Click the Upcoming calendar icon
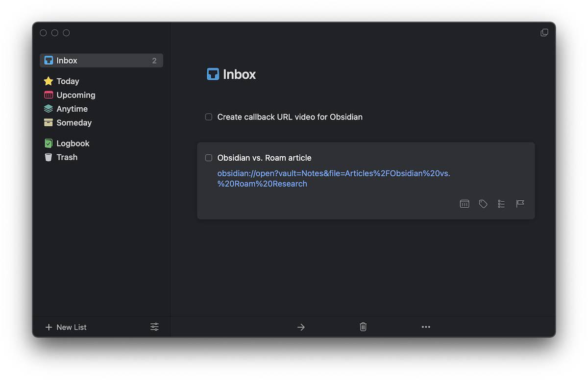 point(49,95)
